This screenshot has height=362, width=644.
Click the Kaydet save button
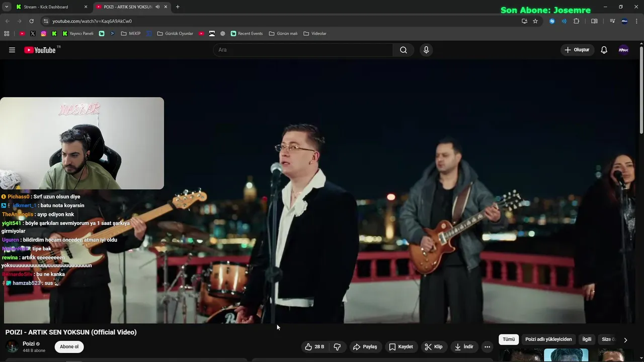[401, 346]
